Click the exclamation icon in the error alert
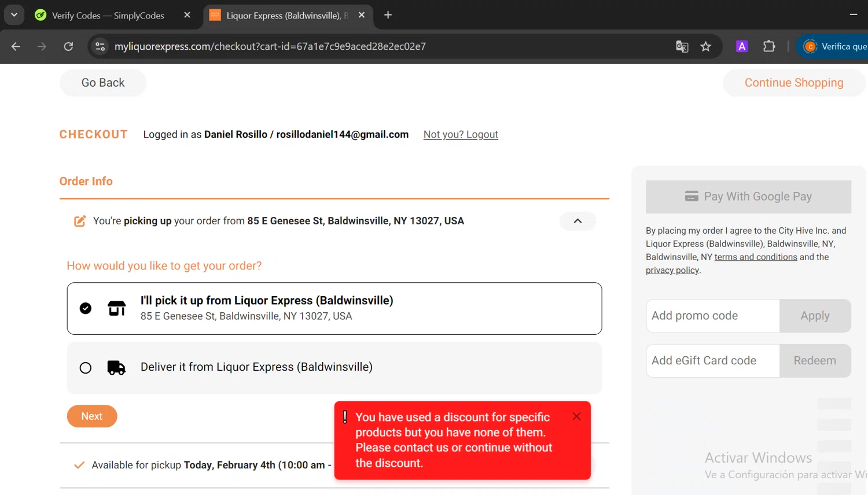 pos(345,417)
